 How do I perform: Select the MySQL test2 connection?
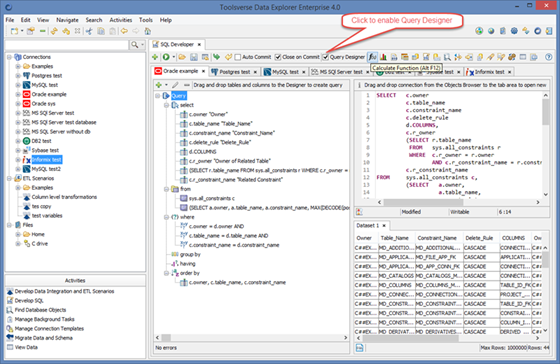click(46, 169)
